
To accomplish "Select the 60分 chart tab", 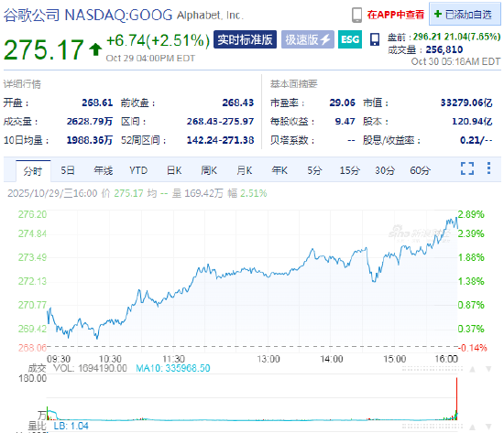I will pos(420,170).
